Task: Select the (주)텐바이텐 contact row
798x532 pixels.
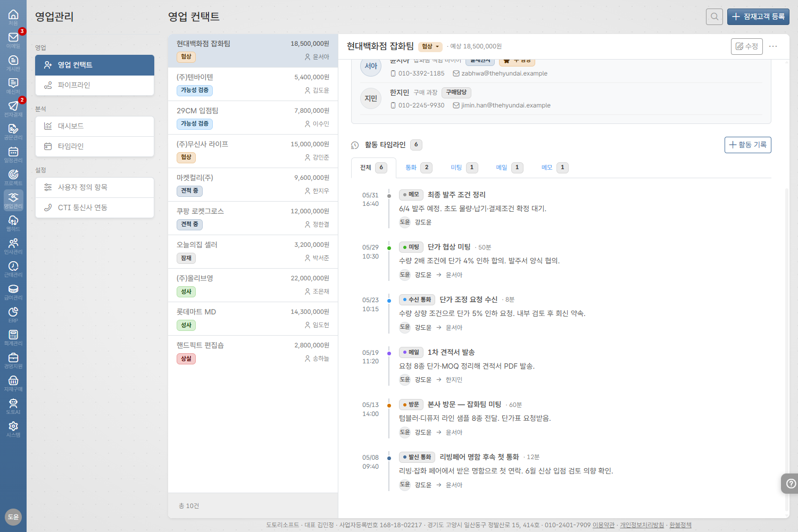Action: point(253,84)
